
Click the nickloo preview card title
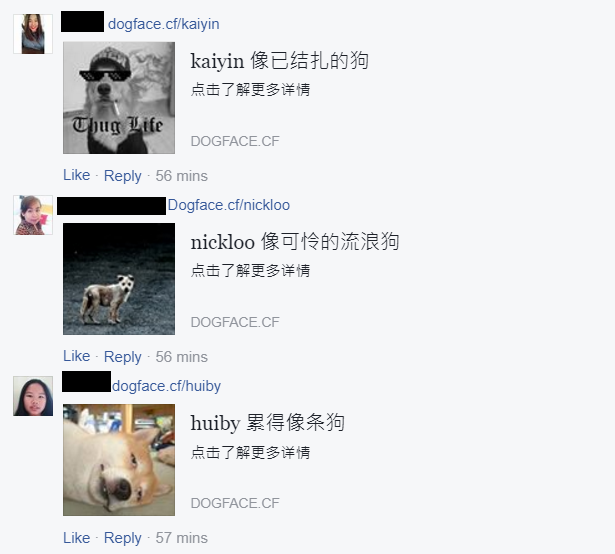pyautogui.click(x=295, y=242)
